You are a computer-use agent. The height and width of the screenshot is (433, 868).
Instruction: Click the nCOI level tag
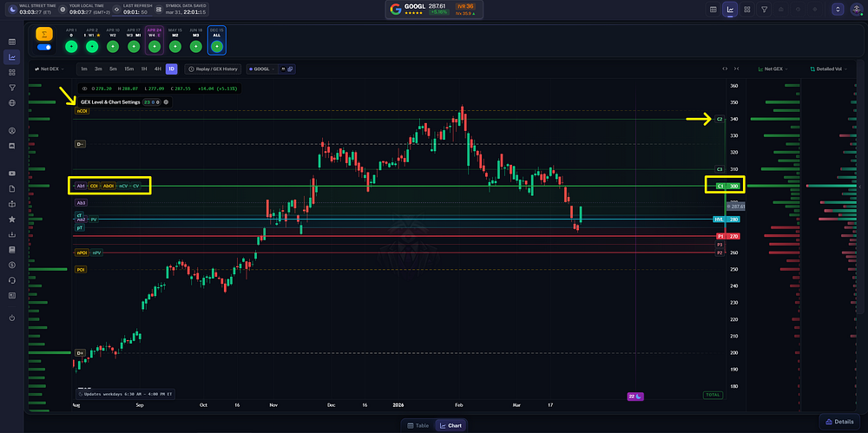(x=82, y=111)
